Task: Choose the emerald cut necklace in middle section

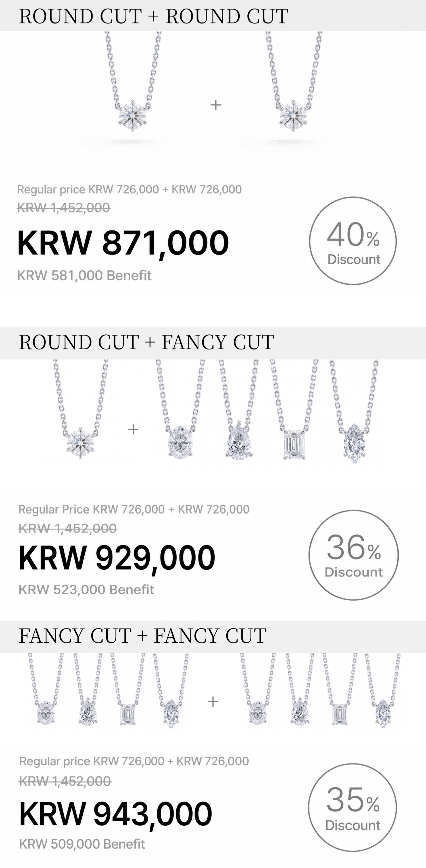Action: (x=294, y=410)
